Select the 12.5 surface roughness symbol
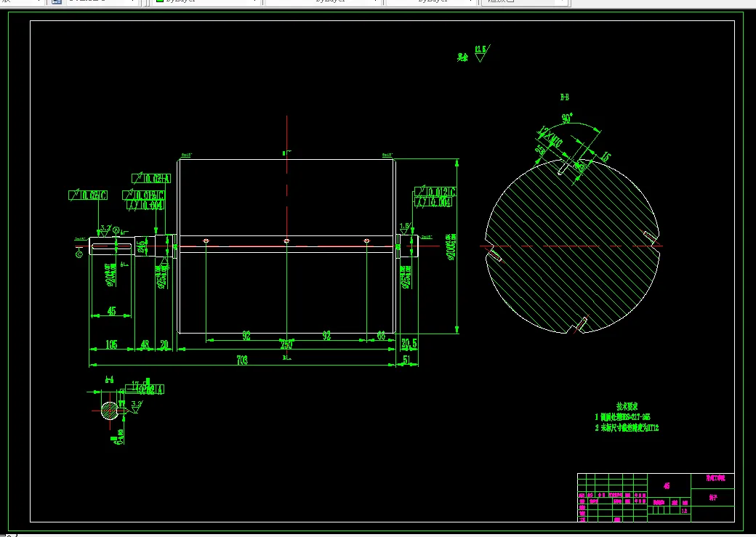 482,53
